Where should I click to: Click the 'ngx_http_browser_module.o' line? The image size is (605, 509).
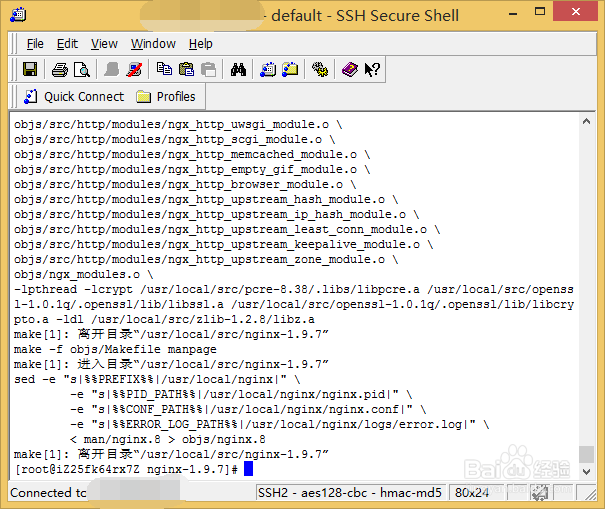point(185,184)
